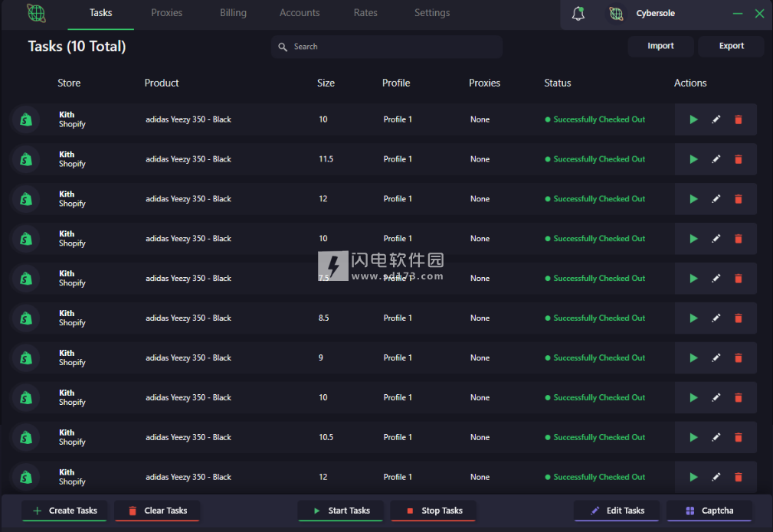
Task: Open editor for size 9 task pencil icon
Action: [x=716, y=358]
